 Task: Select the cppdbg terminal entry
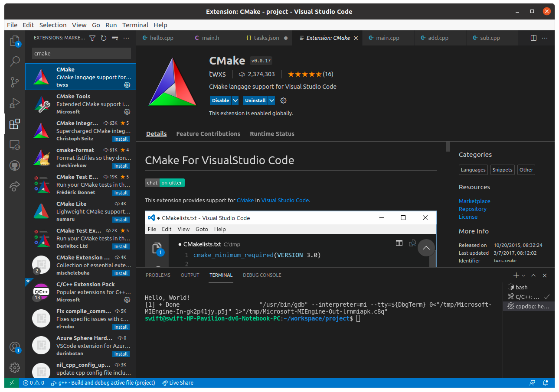click(529, 306)
